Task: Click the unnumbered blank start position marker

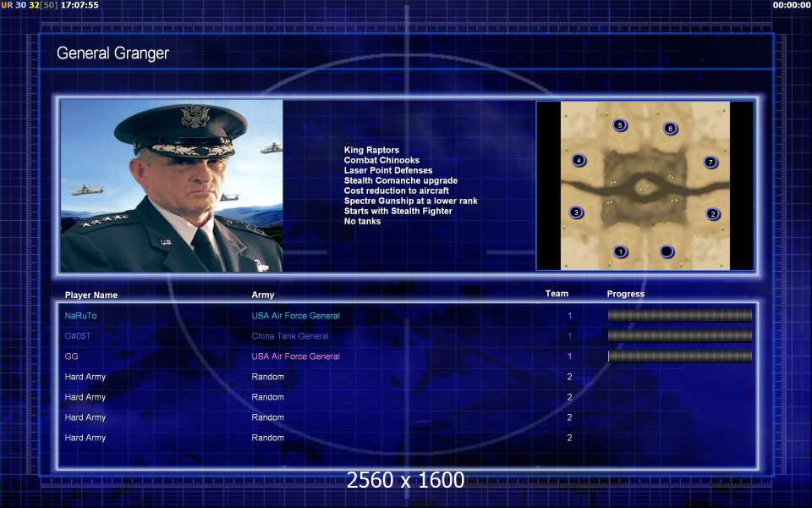Action: (x=667, y=251)
